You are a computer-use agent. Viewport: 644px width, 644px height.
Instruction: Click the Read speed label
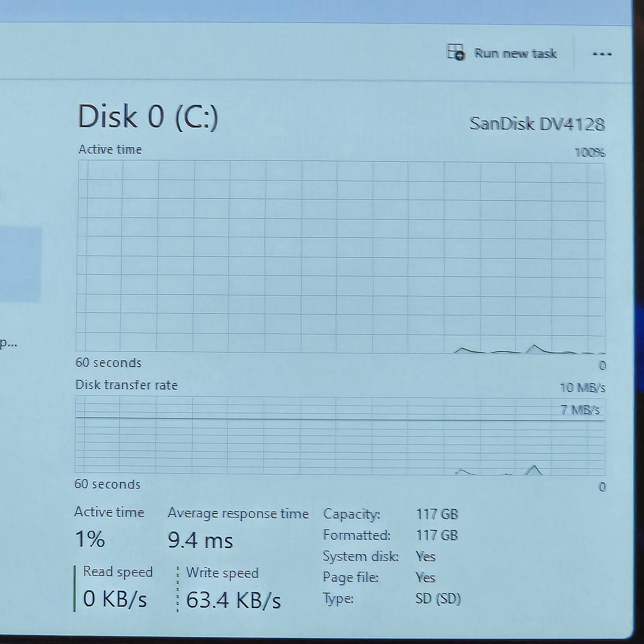pyautogui.click(x=118, y=572)
